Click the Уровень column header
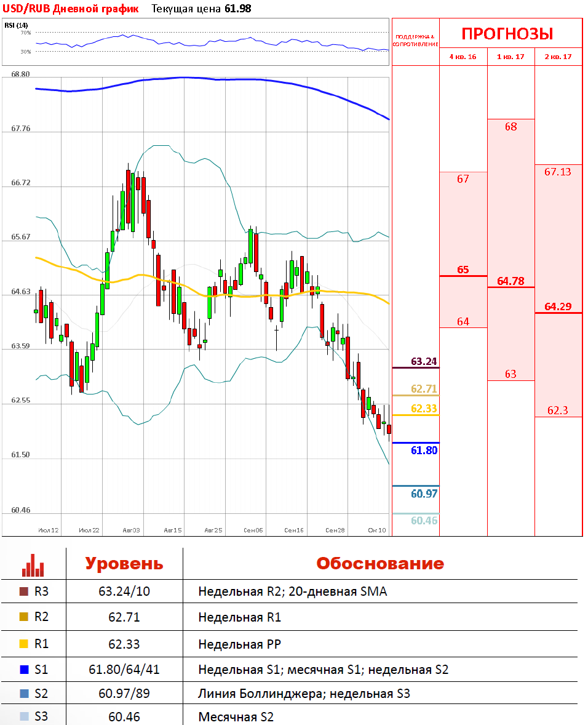The width and height of the screenshot is (588, 725). click(x=124, y=564)
